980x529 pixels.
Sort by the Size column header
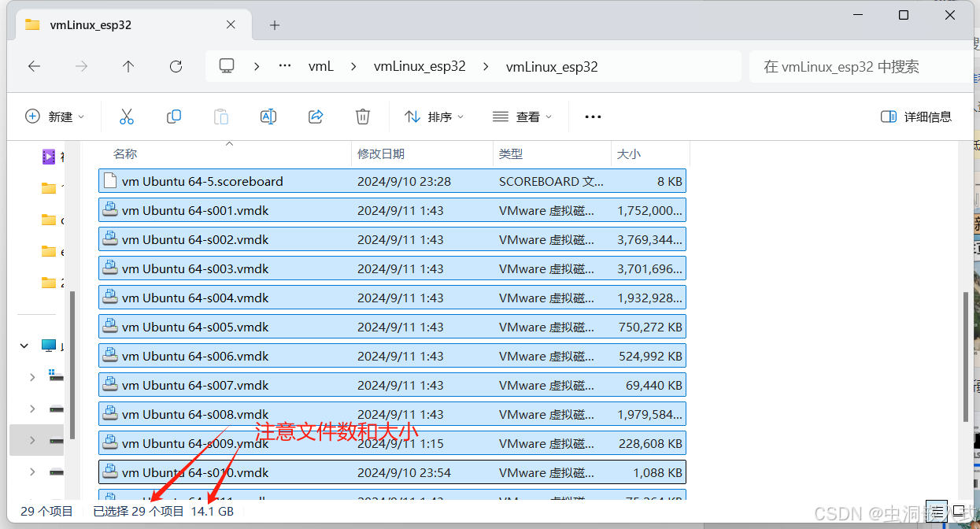coord(650,154)
